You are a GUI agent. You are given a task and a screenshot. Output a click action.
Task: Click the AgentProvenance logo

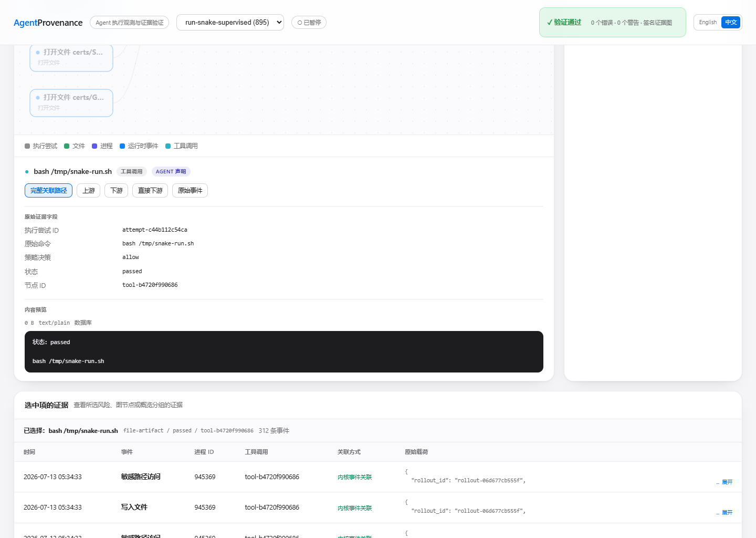pos(48,23)
